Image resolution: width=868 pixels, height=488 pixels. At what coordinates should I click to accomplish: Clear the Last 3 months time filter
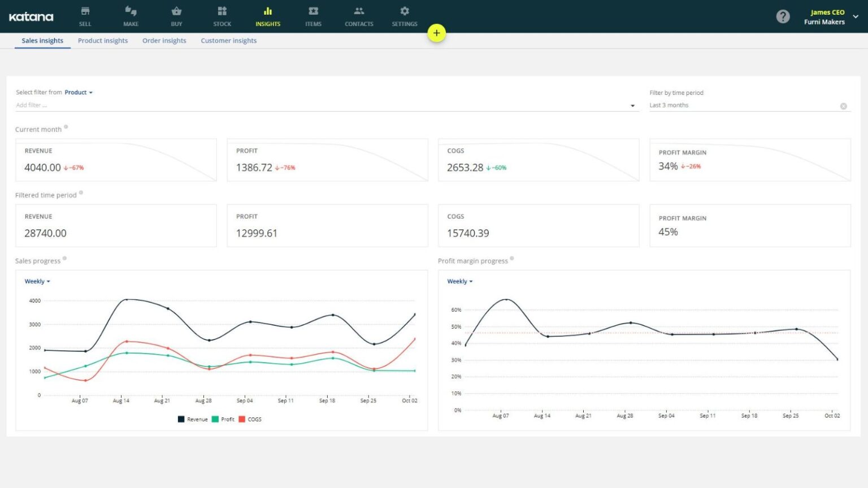click(x=843, y=106)
